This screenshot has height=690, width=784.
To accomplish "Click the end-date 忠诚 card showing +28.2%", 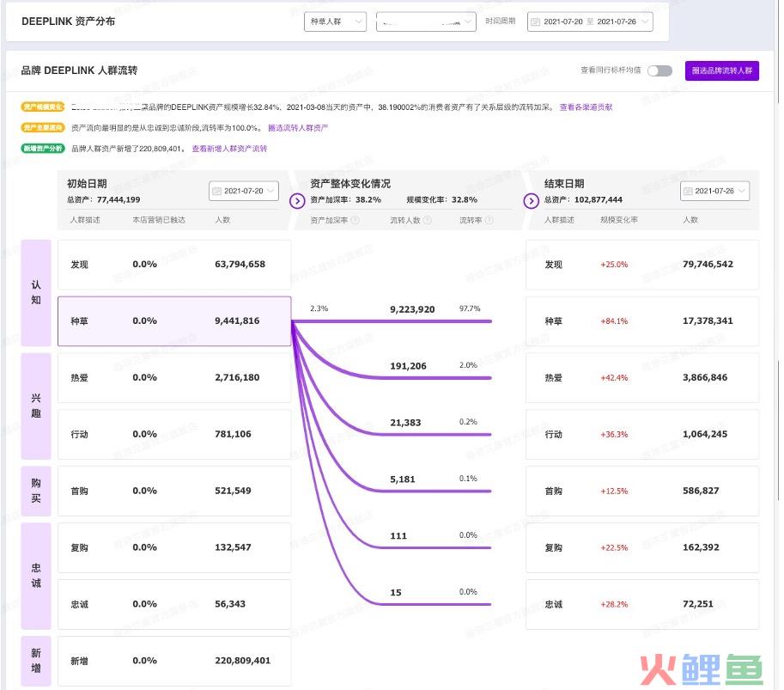I will pyautogui.click(x=642, y=604).
